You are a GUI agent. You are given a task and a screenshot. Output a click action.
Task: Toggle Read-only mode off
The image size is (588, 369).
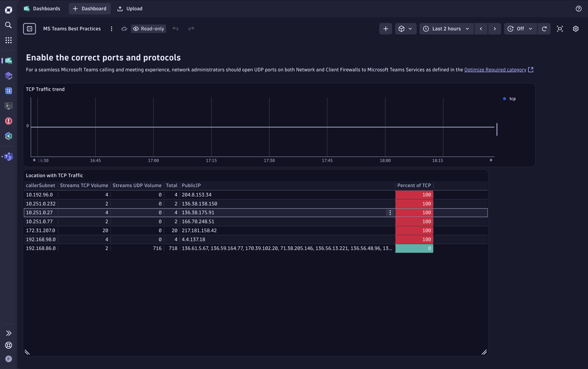[x=148, y=29]
